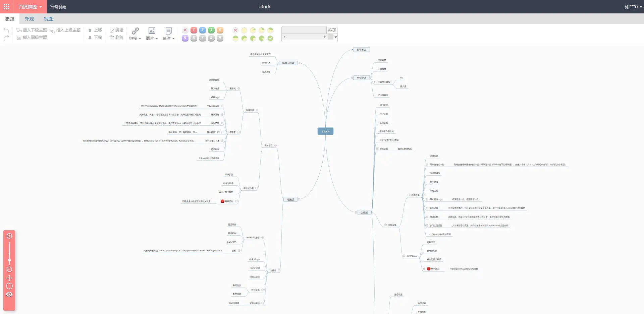
Task: Switch to the 思路 tab
Action: pyautogui.click(x=10, y=19)
